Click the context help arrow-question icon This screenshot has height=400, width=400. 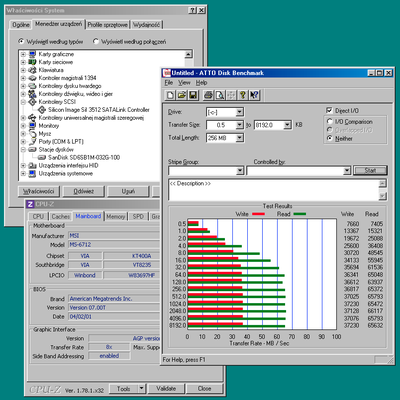(x=254, y=95)
